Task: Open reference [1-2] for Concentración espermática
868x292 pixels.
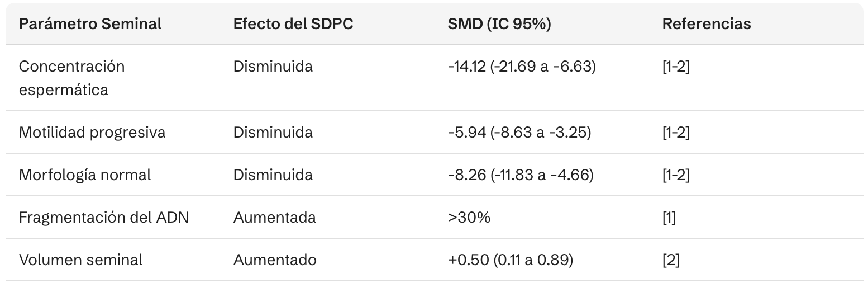Action: (x=676, y=67)
